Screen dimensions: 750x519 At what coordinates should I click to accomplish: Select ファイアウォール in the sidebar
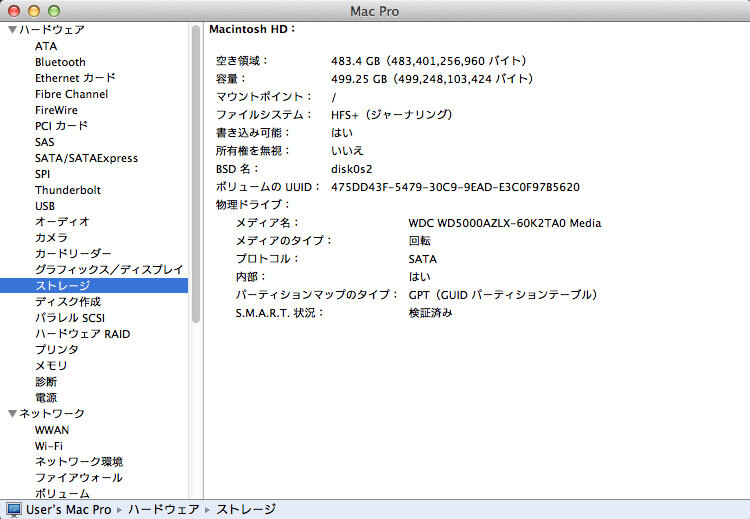[x=79, y=478]
